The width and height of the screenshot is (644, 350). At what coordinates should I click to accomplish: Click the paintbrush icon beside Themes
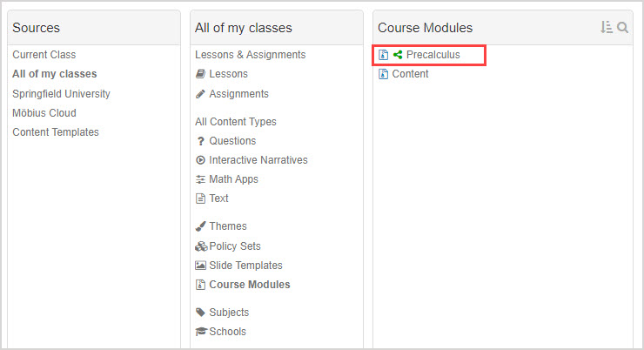201,226
